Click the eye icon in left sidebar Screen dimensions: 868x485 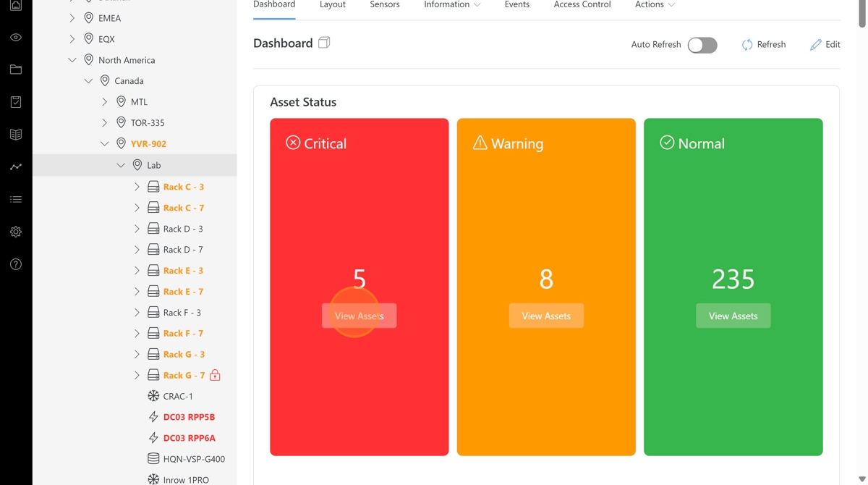pyautogui.click(x=16, y=38)
